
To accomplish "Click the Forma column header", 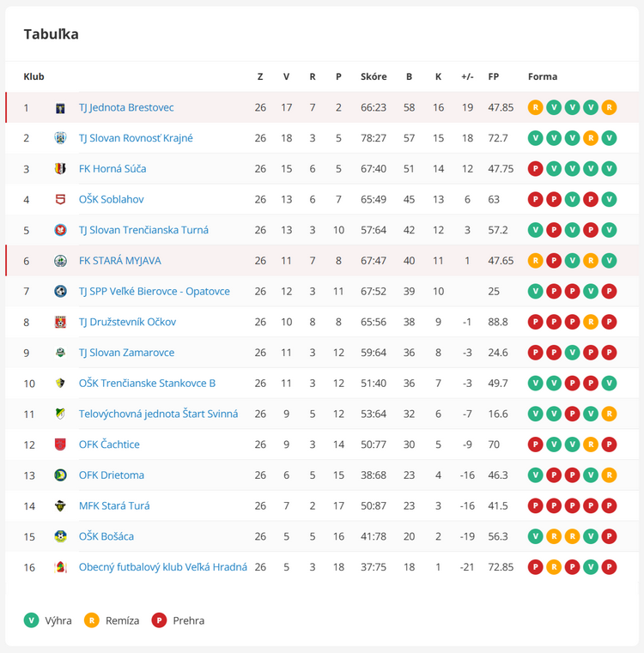I will tap(543, 76).
